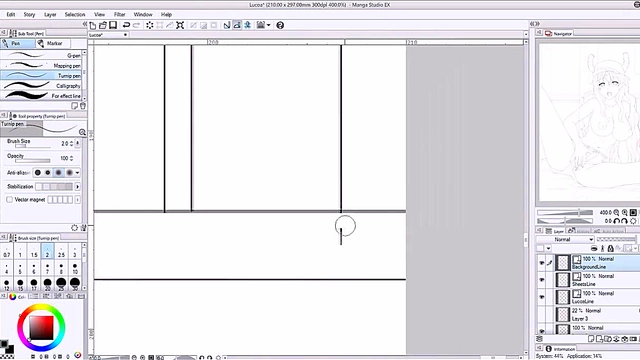The width and height of the screenshot is (640, 360).
Task: Click the Brush Size stepper arrows
Action: click(71, 144)
